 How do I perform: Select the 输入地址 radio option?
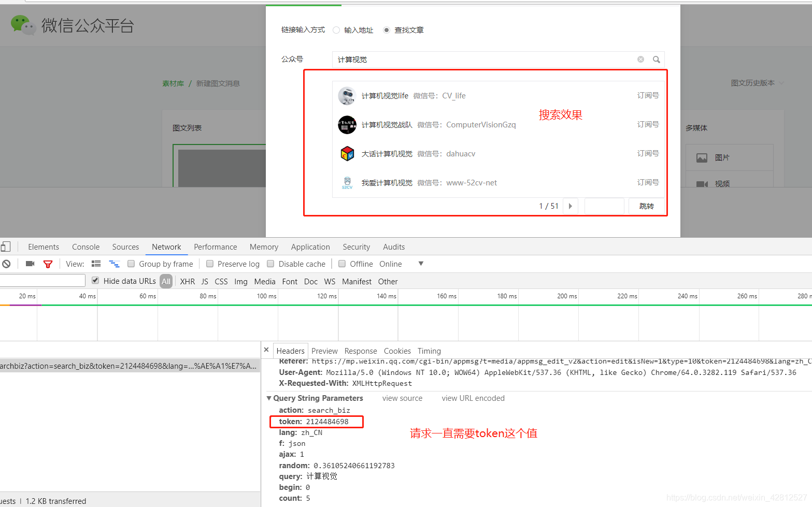[x=336, y=30]
